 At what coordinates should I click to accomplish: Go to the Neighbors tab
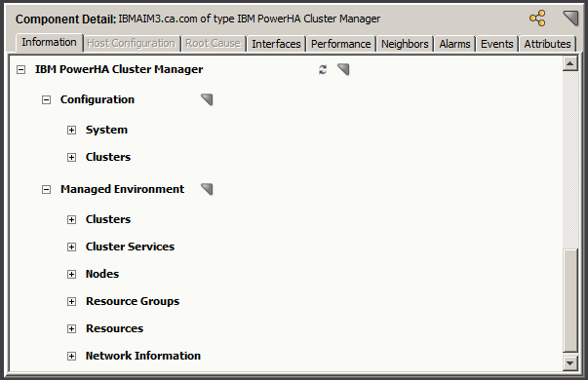[x=405, y=44]
